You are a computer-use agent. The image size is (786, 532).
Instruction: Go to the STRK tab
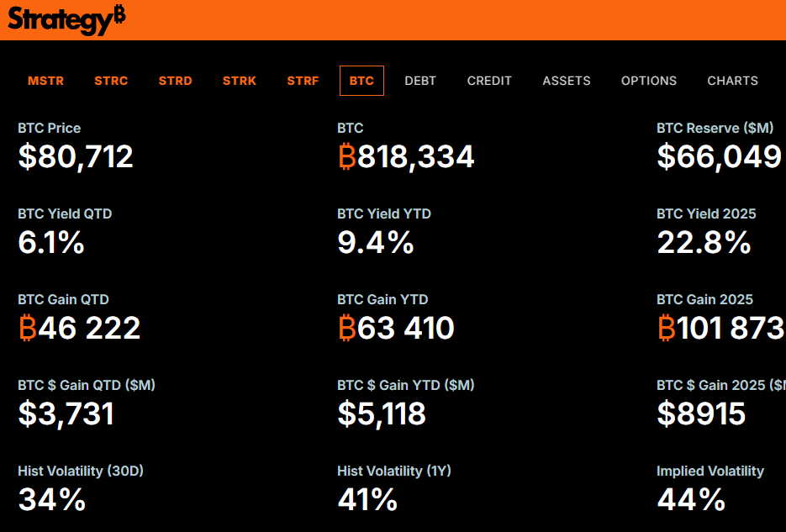click(x=239, y=81)
